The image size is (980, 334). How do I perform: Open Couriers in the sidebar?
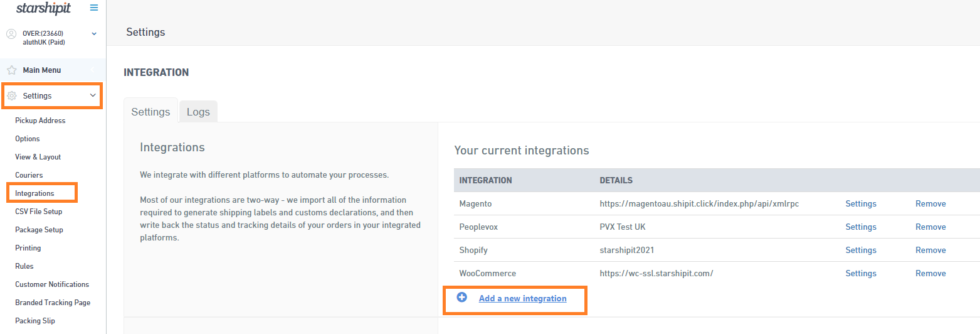point(29,175)
